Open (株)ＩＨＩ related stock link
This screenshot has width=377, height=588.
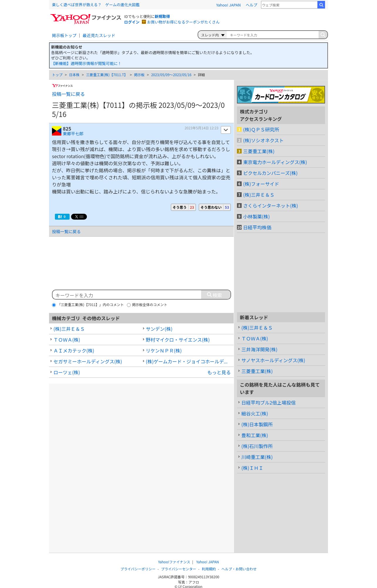tap(252, 468)
